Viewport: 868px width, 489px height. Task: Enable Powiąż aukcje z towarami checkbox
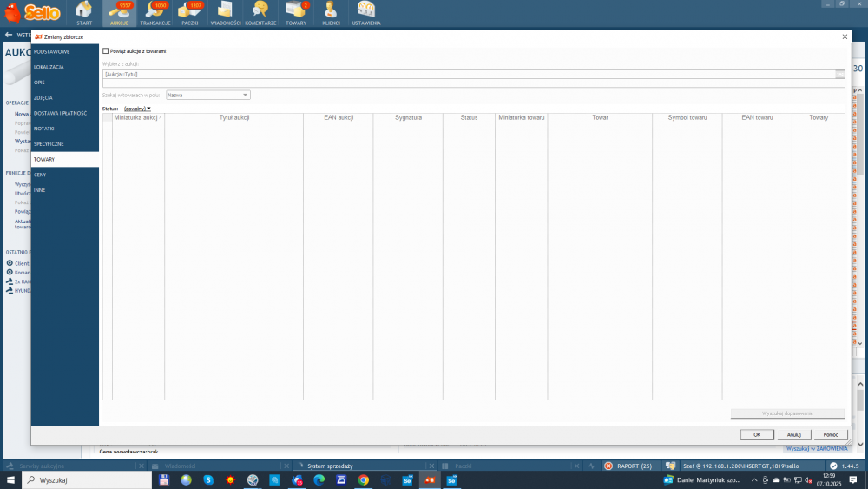106,51
